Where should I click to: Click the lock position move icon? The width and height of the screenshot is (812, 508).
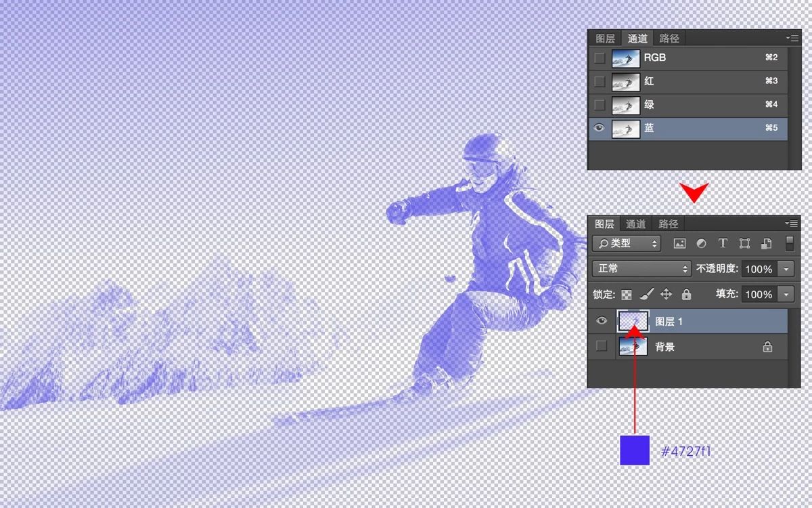tap(666, 295)
